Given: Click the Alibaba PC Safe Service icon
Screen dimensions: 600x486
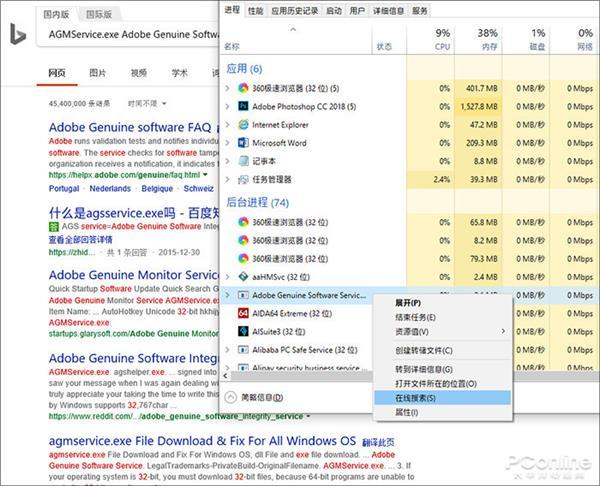Looking at the screenshot, I should (x=243, y=350).
